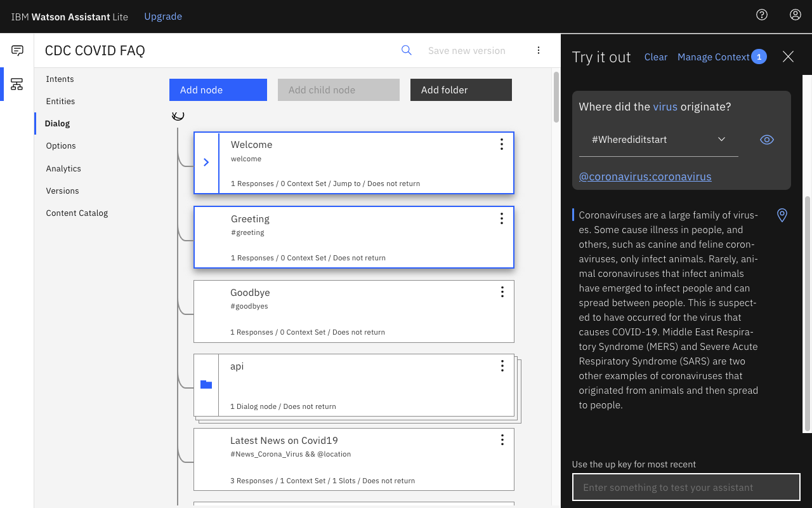This screenshot has height=508, width=812.
Task: Click the Try it out heading
Action: click(601, 57)
